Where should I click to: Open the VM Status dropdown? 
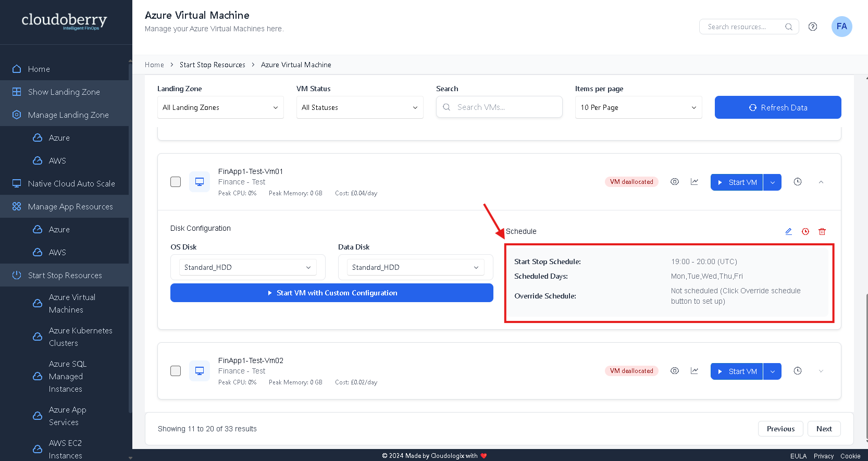click(359, 107)
